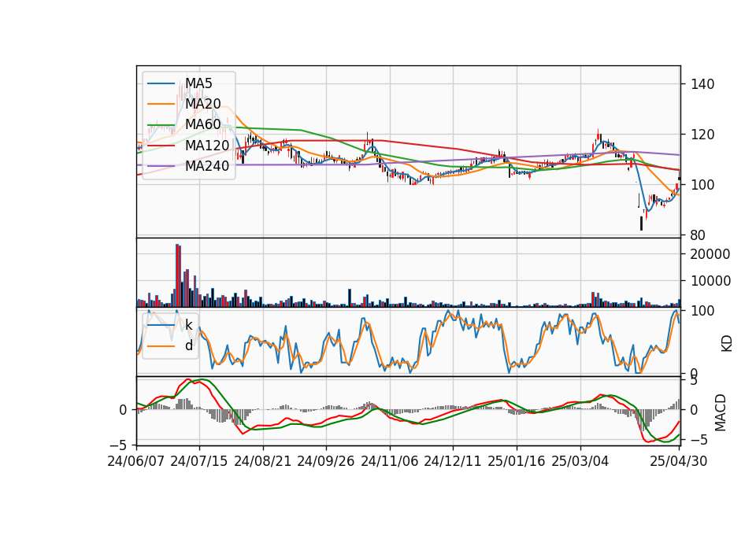756x543 pixels.
Task: Click the d legend label in KD panel
Action: coord(189,346)
